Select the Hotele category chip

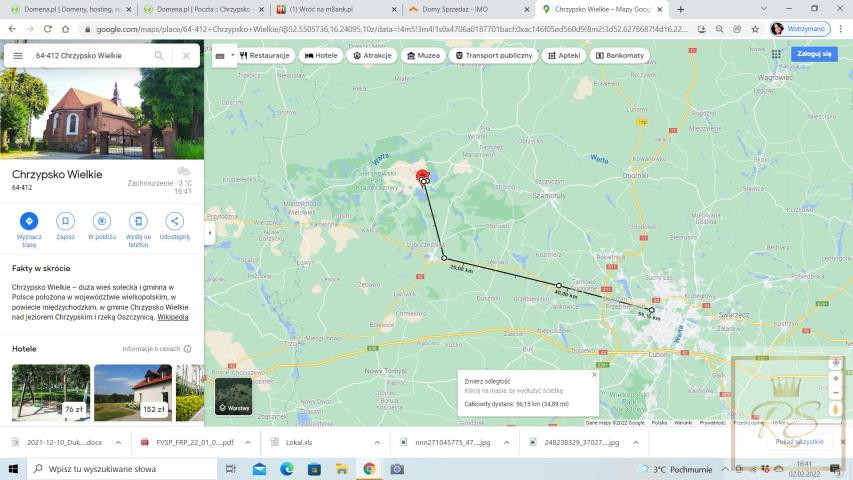(x=321, y=56)
